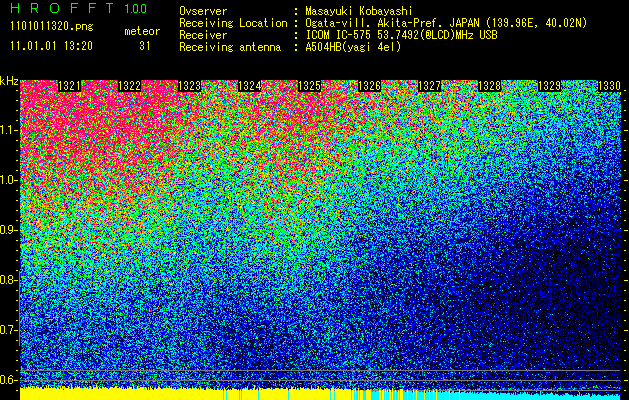629x400 pixels.
Task: Click the 1328 time marker
Action: (489, 86)
